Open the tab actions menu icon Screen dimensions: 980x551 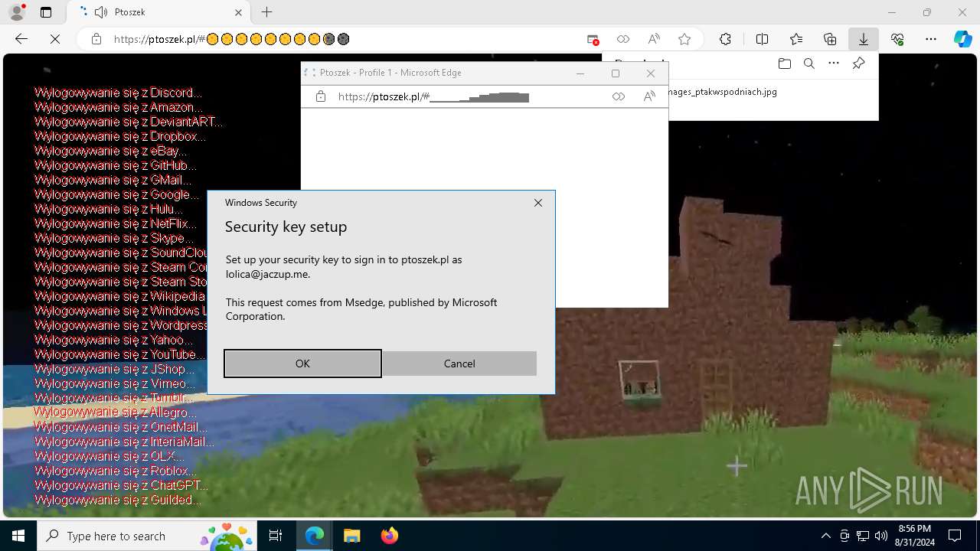coord(46,12)
